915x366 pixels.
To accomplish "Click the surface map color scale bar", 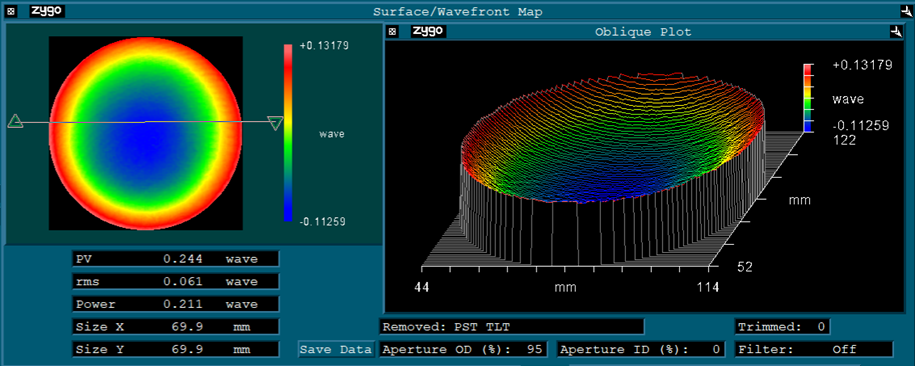I will [x=288, y=133].
